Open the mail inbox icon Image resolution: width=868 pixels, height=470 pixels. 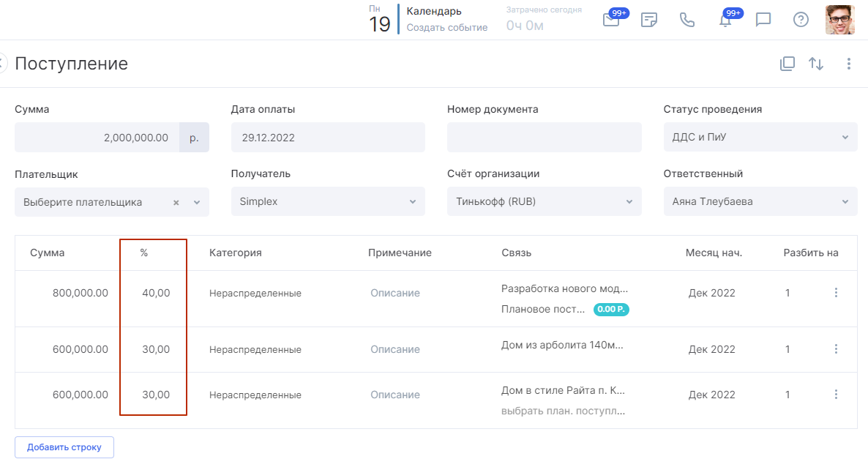coord(611,20)
